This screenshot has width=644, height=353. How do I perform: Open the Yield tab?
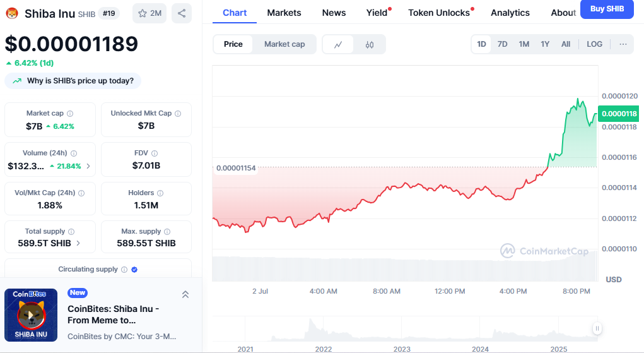point(377,13)
